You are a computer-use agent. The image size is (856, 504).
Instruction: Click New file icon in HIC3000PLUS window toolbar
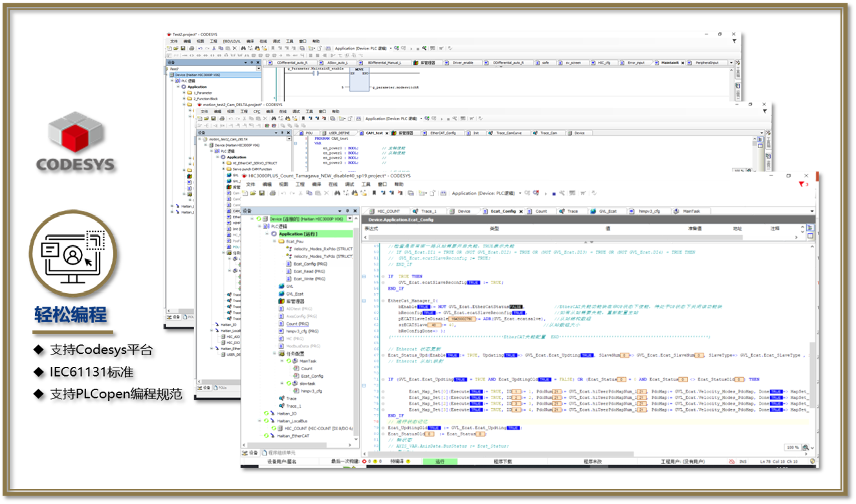pyautogui.click(x=245, y=193)
